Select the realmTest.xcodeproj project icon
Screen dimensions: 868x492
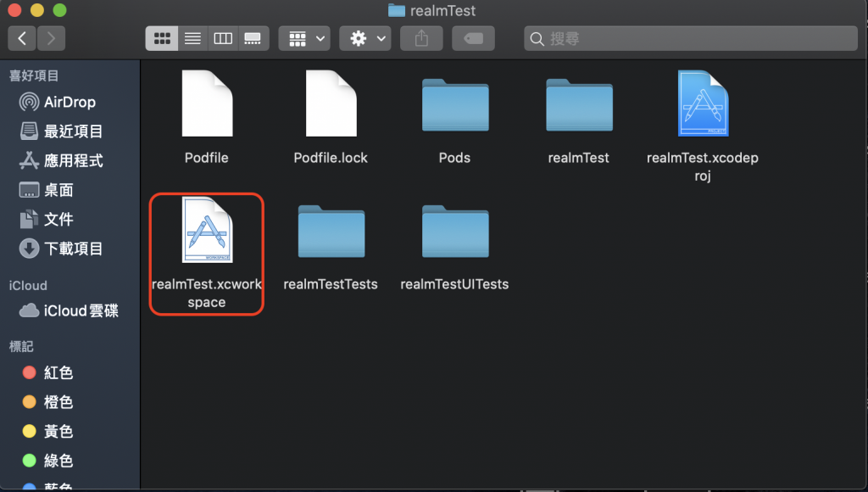pyautogui.click(x=703, y=103)
